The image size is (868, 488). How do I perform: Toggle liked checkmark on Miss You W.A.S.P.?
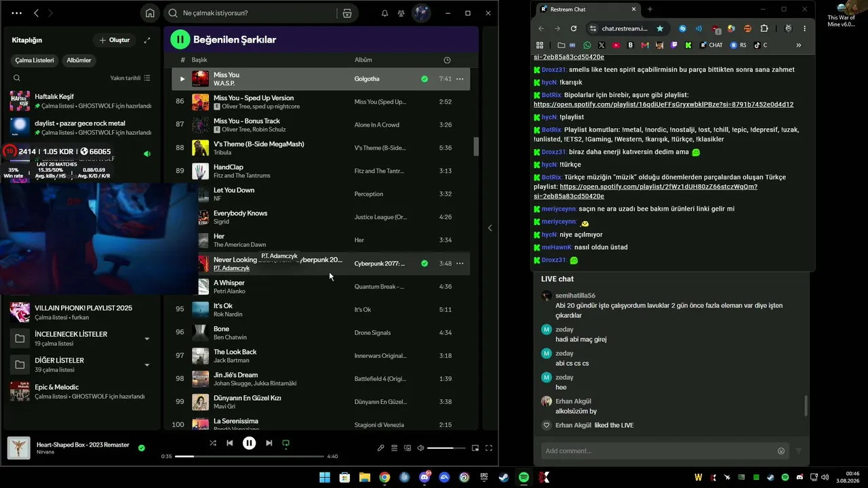coord(425,79)
